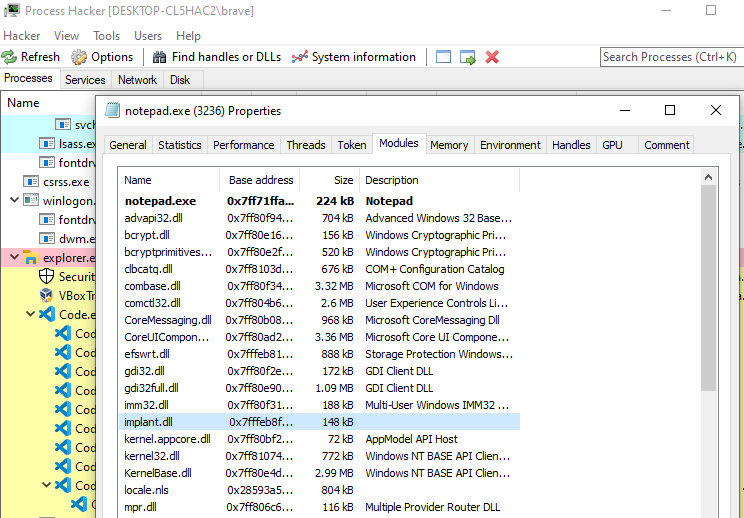744x518 pixels.
Task: Open the Token tab in Properties
Action: pyautogui.click(x=352, y=145)
